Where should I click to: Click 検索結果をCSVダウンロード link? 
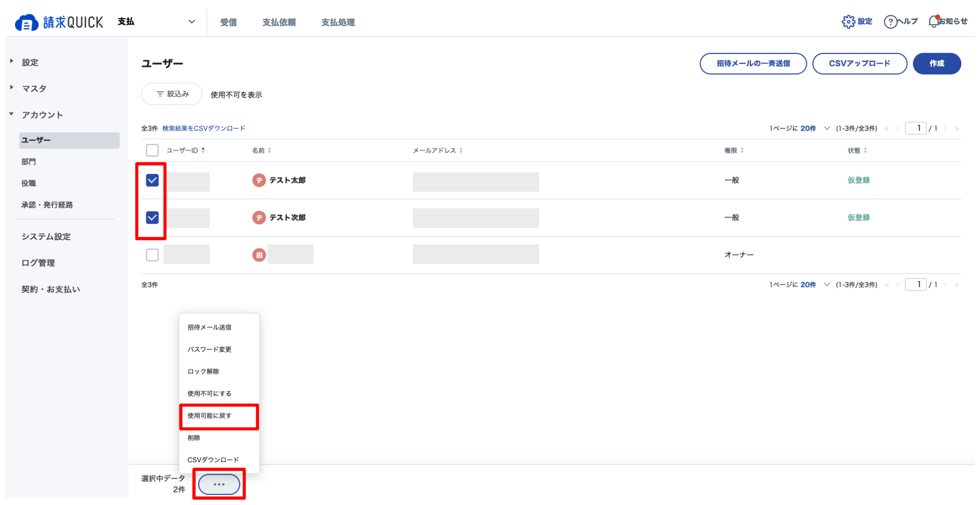[204, 129]
